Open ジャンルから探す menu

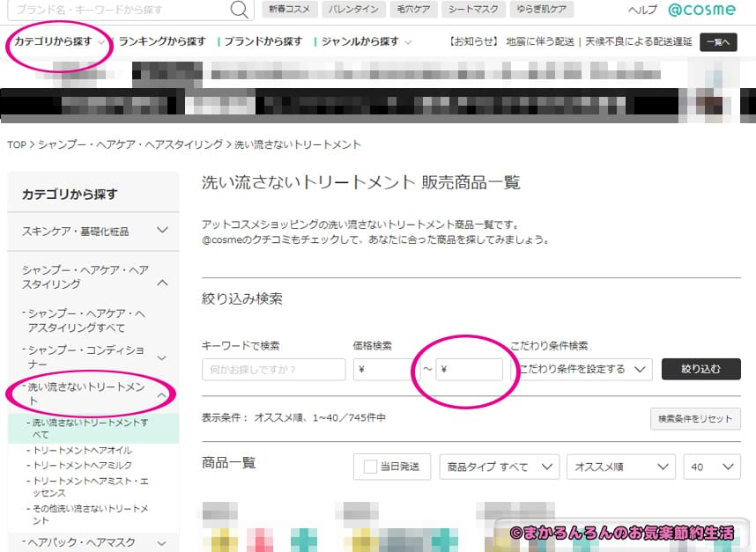(360, 42)
